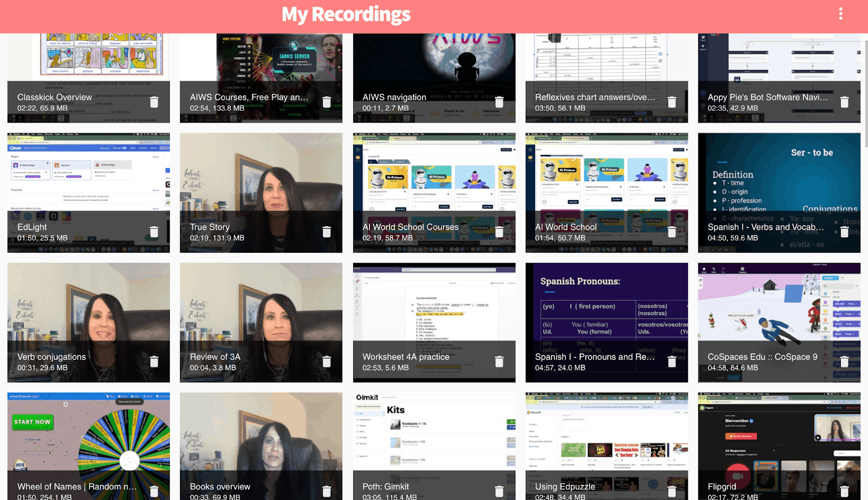Delete the Appy Pie's Bot Software recording
This screenshot has height=500, width=868.
point(844,102)
